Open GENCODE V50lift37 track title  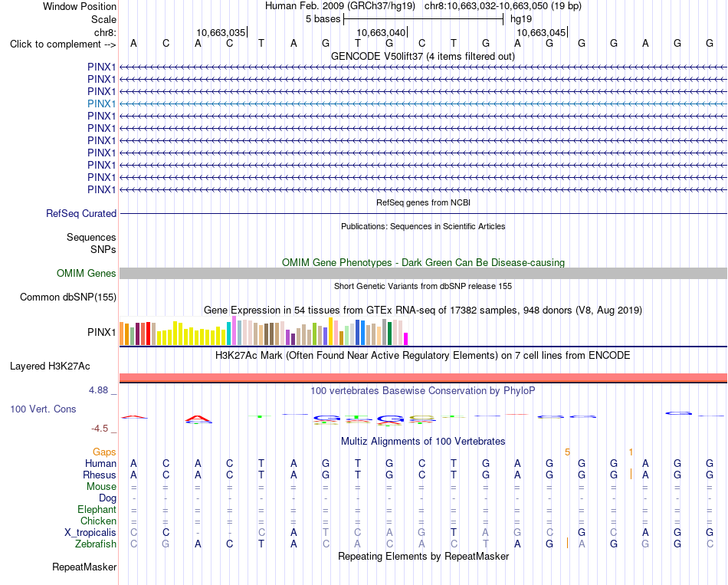tap(422, 56)
